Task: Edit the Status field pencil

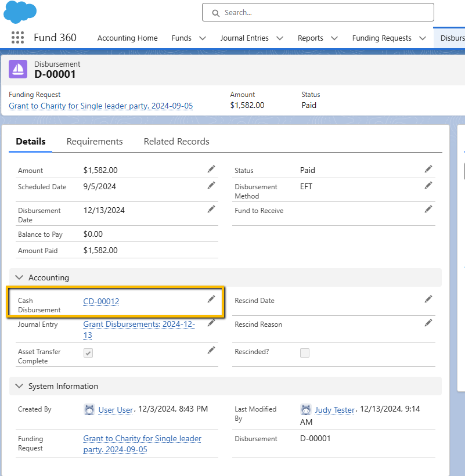Action: click(428, 169)
